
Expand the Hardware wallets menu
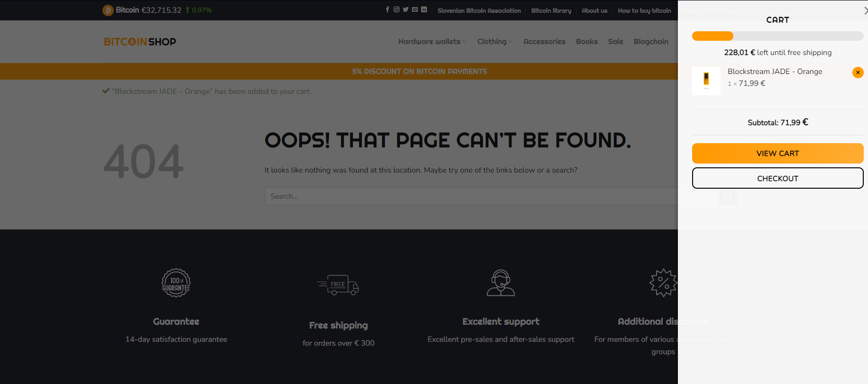coord(432,42)
